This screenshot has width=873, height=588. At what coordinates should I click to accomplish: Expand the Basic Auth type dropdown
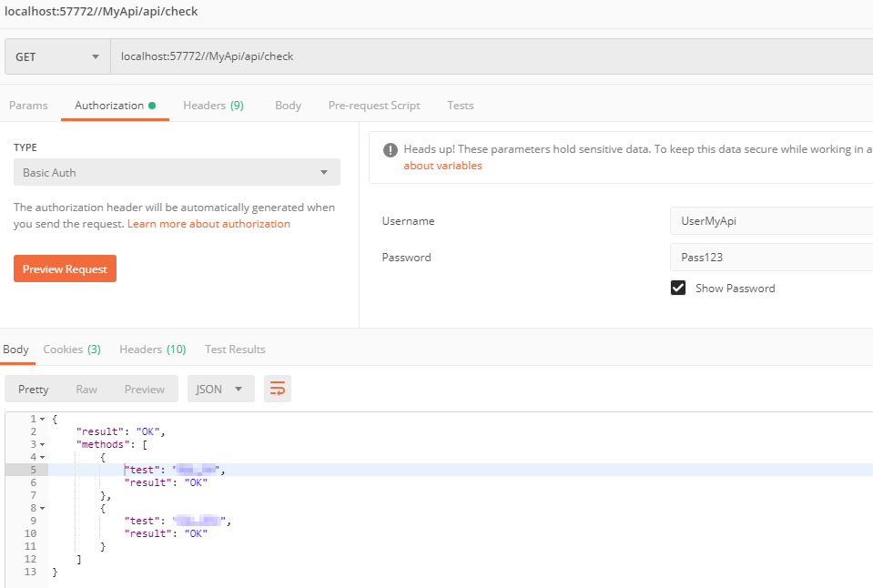click(x=177, y=172)
